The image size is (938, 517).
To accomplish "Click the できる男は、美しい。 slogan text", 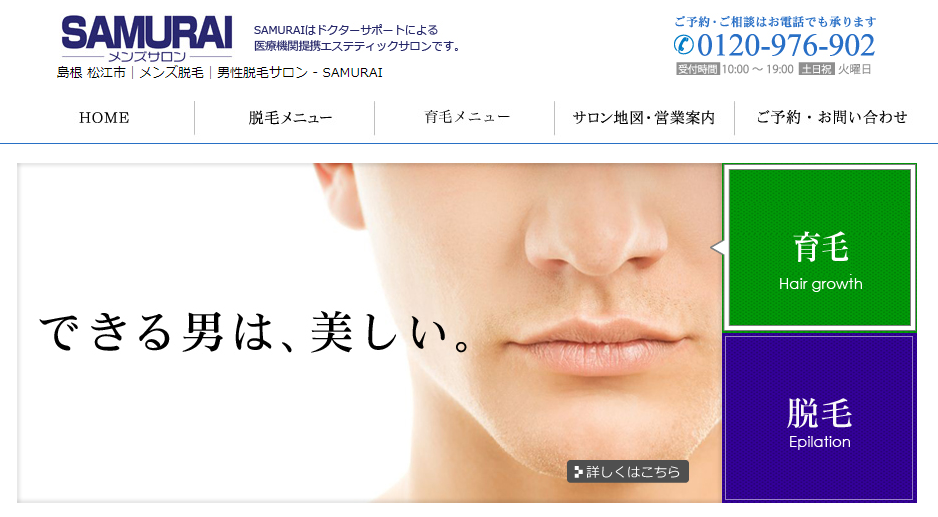I will tap(256, 332).
